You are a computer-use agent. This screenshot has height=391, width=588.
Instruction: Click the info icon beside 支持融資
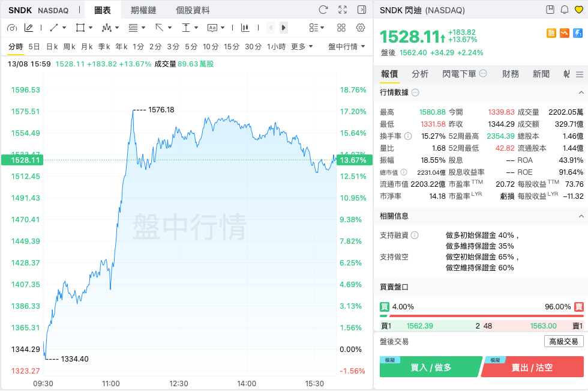415,235
